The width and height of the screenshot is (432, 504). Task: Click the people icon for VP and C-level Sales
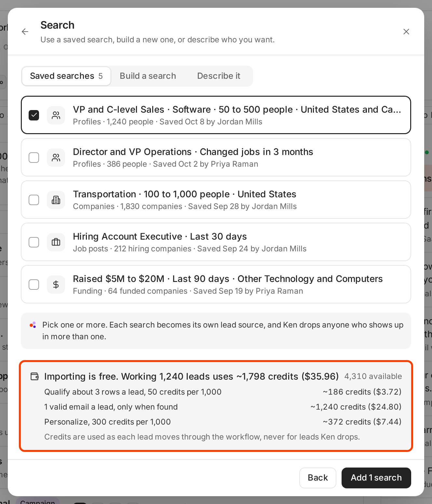pyautogui.click(x=56, y=115)
